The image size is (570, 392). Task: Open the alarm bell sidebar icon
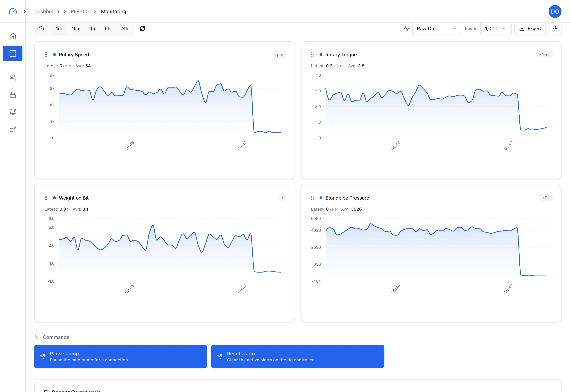pos(13,112)
